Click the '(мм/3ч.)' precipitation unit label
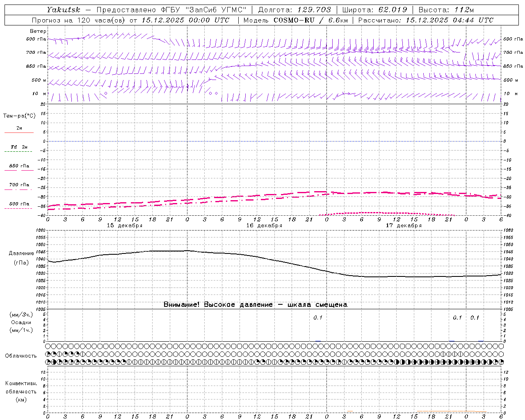525x420 pixels. [x=21, y=315]
